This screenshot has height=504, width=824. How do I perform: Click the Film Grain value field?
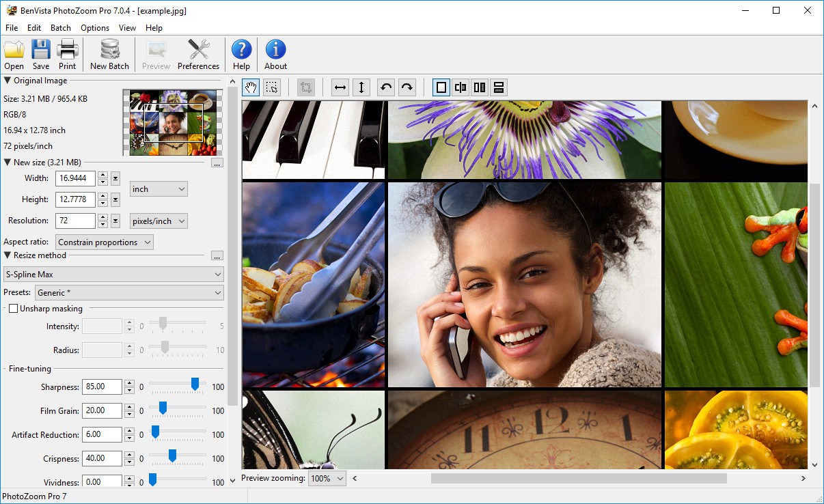(x=102, y=410)
